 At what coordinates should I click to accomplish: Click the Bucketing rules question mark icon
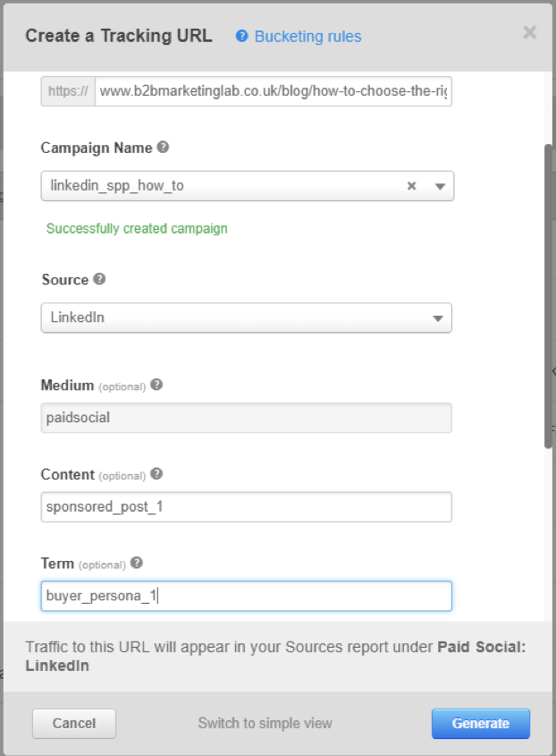[240, 36]
